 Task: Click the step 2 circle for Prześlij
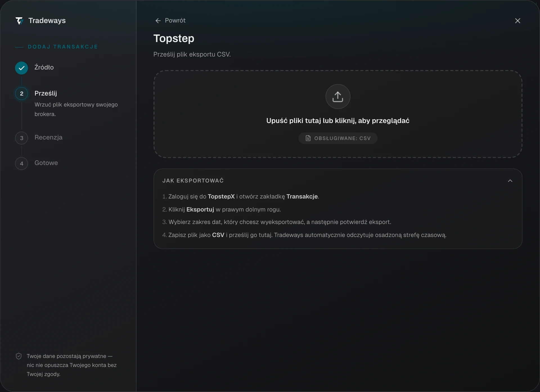pos(22,94)
